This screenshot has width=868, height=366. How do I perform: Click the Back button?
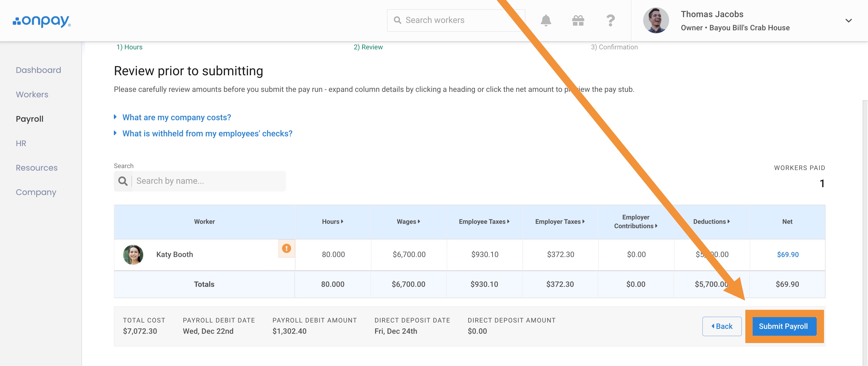coord(722,326)
